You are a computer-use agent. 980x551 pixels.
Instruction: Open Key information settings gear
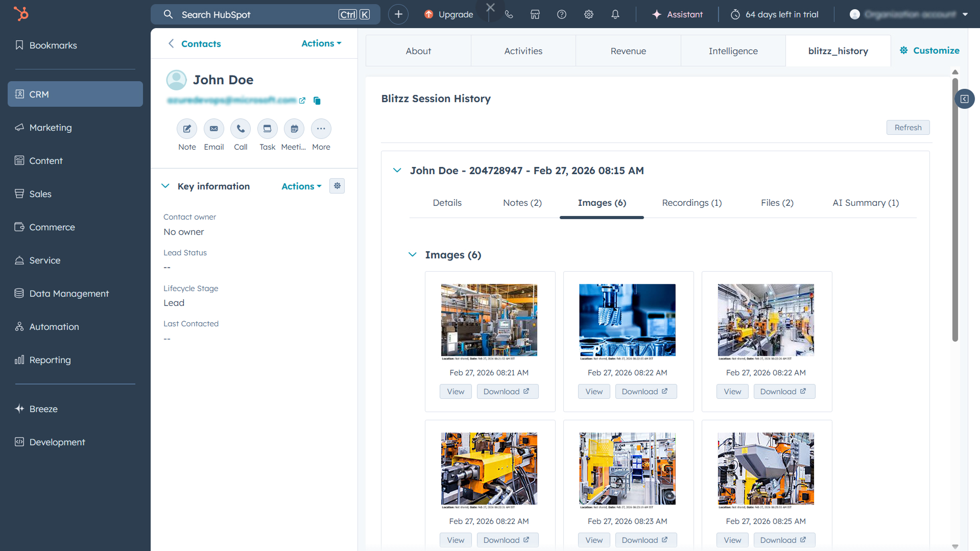point(337,186)
